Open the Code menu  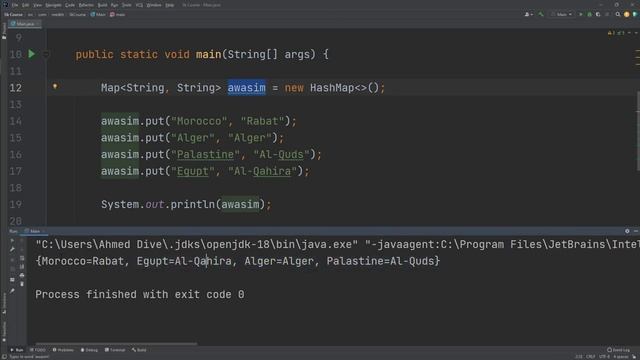70,5
